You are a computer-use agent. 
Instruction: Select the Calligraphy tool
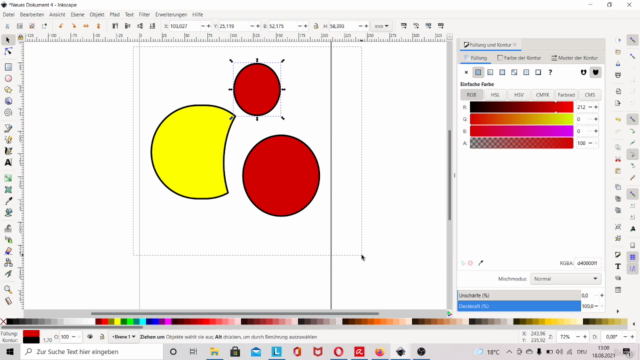pos(8,151)
